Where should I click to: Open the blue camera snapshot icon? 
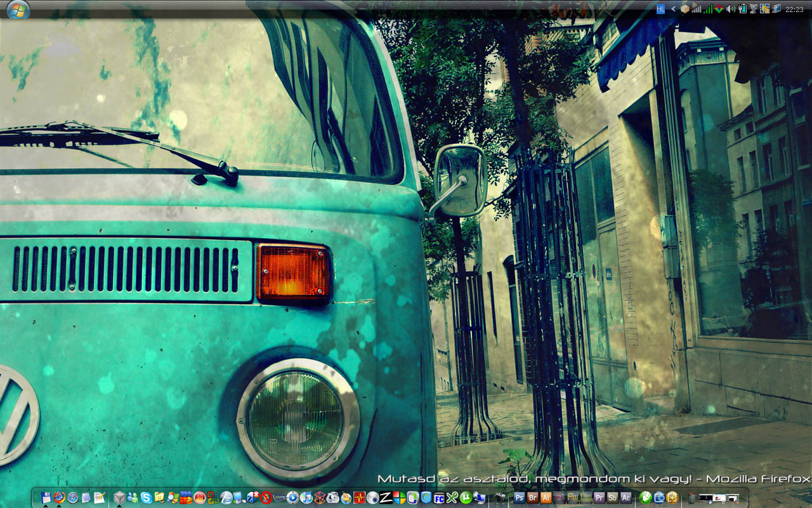[x=659, y=497]
